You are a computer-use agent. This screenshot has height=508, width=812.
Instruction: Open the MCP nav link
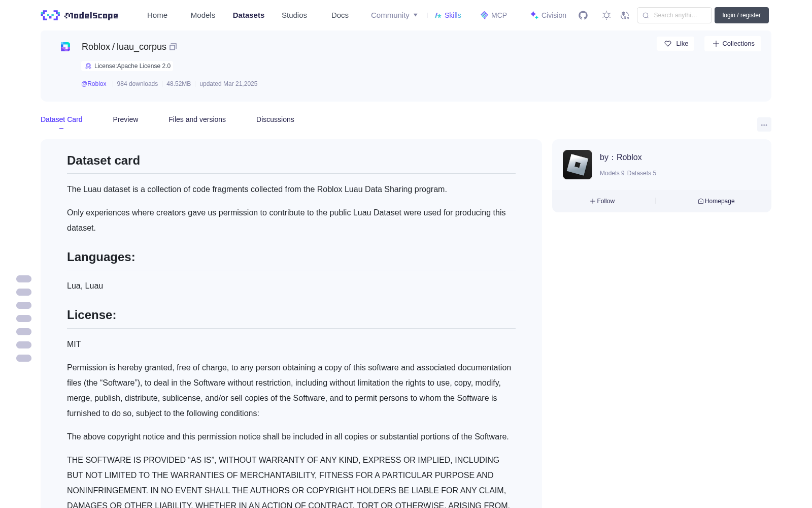[493, 15]
